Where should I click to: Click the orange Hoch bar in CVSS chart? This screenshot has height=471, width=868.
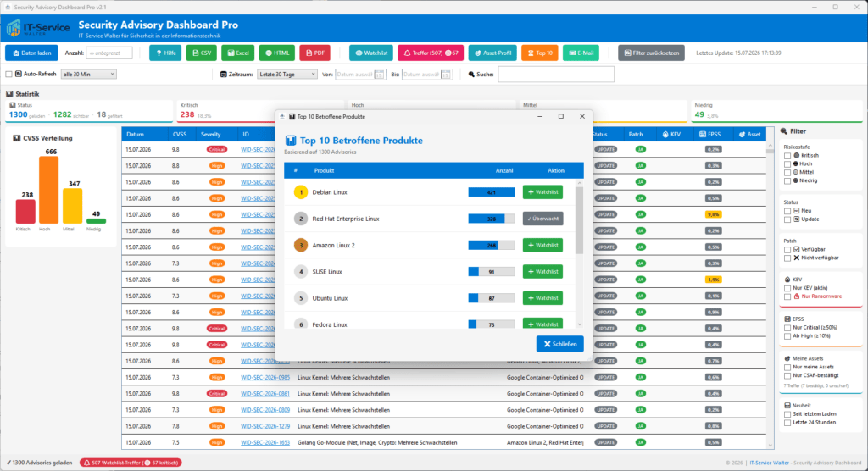click(x=48, y=190)
